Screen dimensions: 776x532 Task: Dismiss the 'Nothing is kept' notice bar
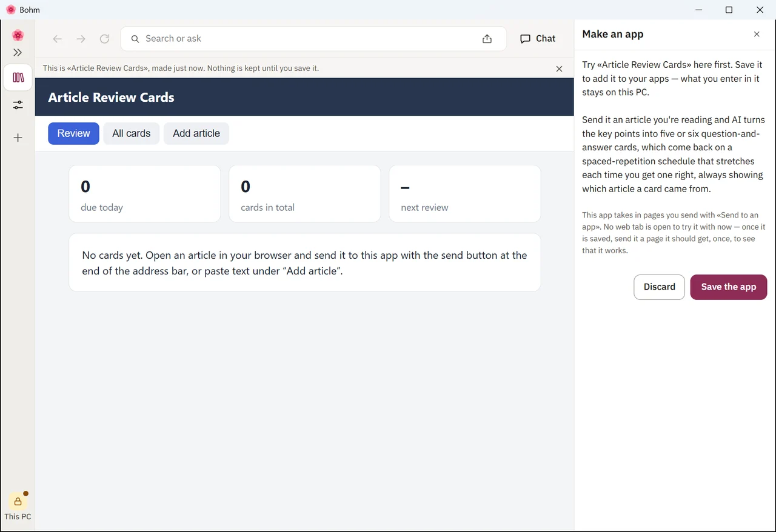(559, 68)
